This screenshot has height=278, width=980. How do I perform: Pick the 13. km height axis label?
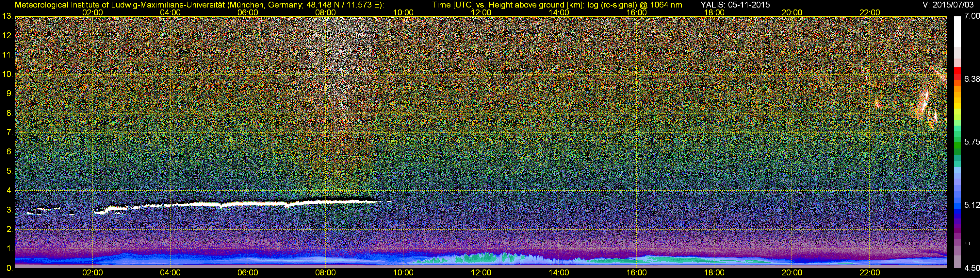[x=7, y=16]
